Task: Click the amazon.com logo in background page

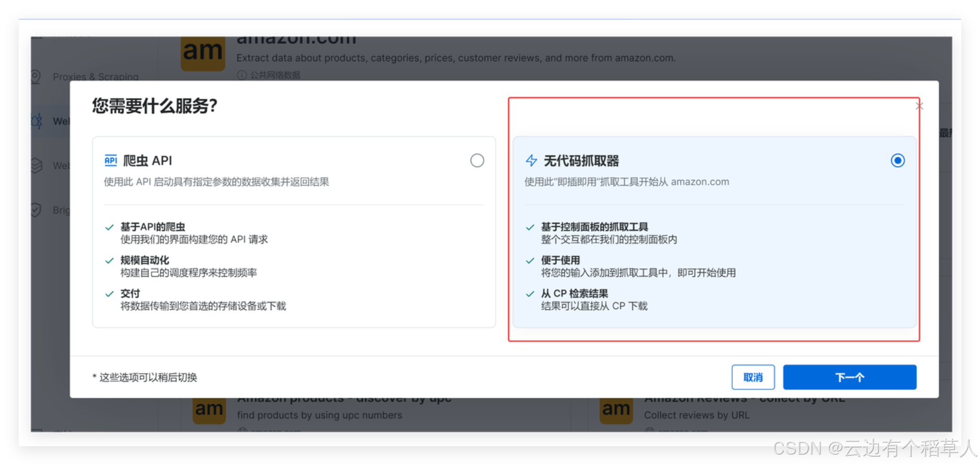Action: [203, 53]
